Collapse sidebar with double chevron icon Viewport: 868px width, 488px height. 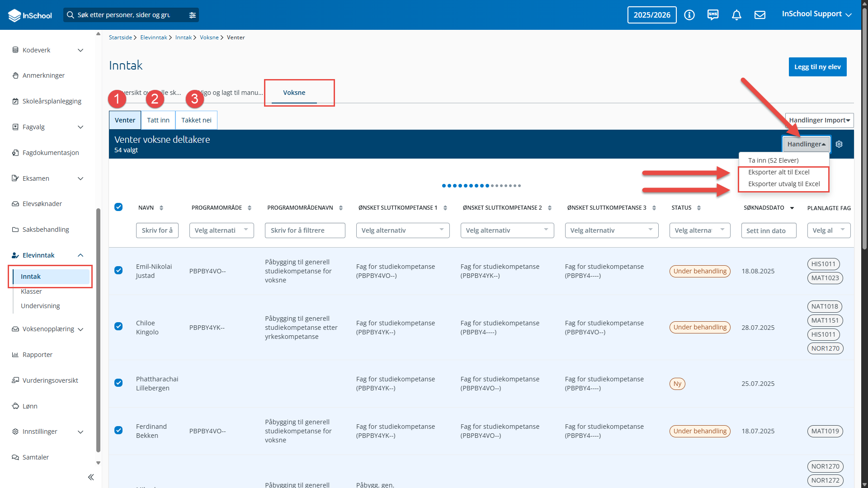pos(91,477)
